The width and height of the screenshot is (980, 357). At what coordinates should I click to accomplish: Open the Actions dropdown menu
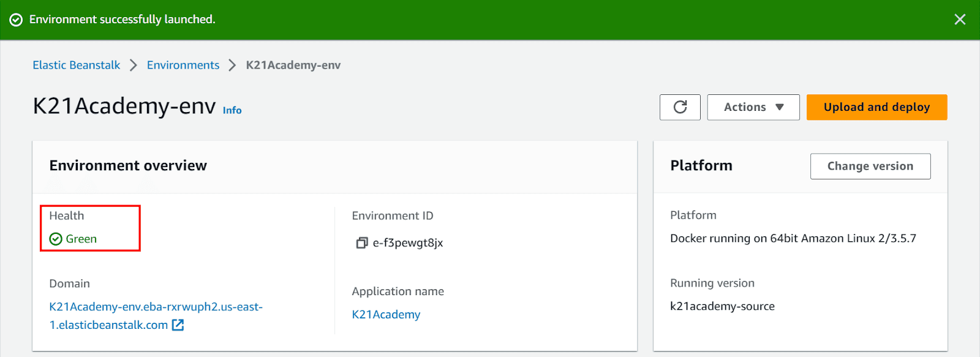point(753,107)
